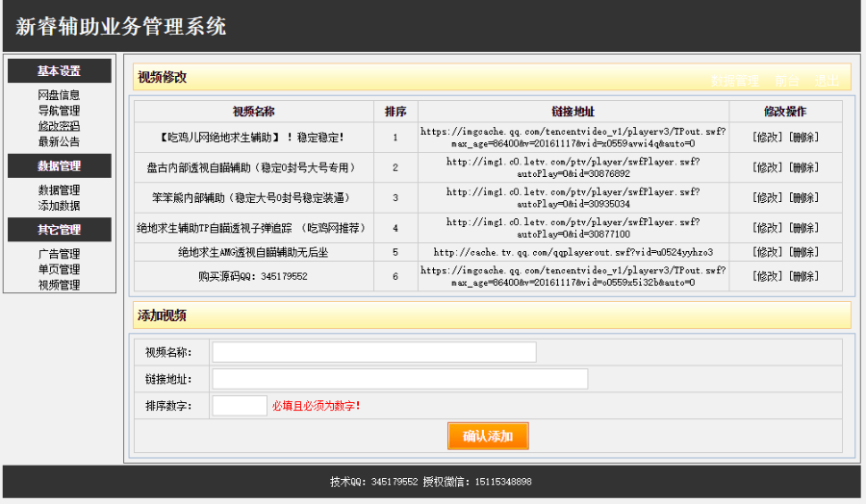Edit the 盘古内部透视自瞄辅助 video entry
This screenshot has height=504, width=866.
pos(768,167)
